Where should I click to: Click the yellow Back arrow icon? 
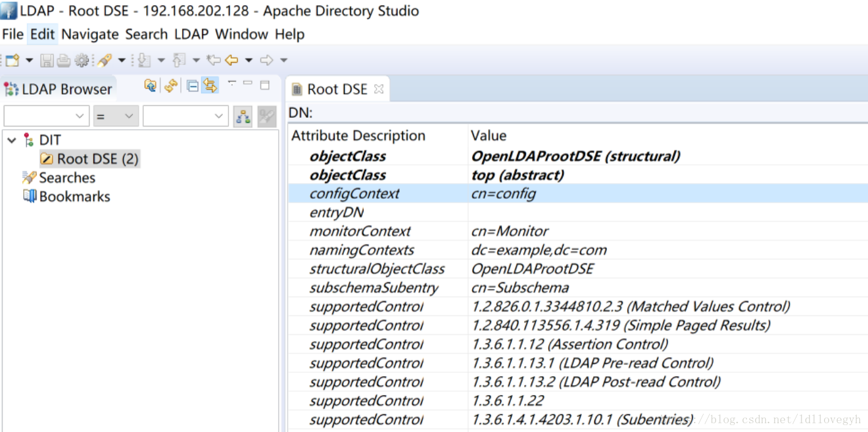(x=232, y=60)
